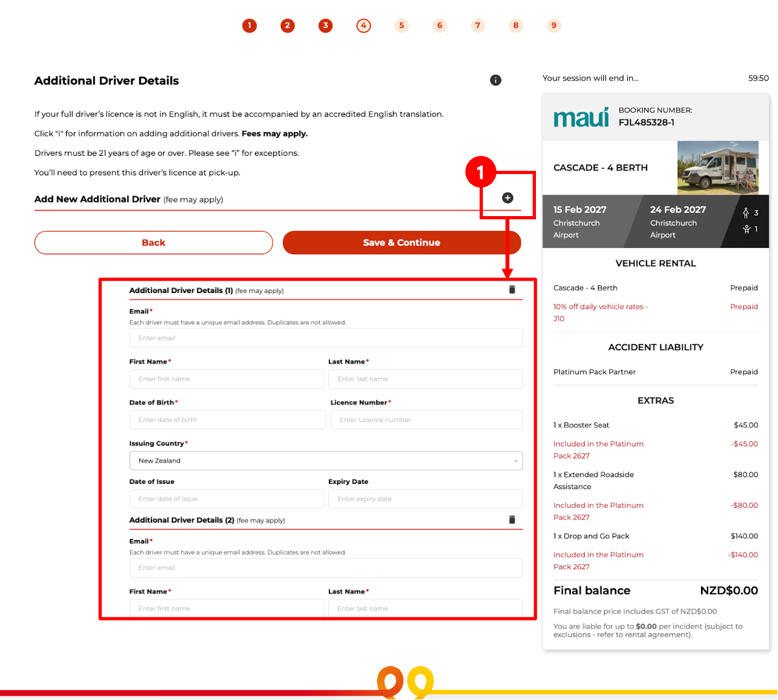Click Save & Continue button
Screen dimensions: 778x700
pos(402,243)
